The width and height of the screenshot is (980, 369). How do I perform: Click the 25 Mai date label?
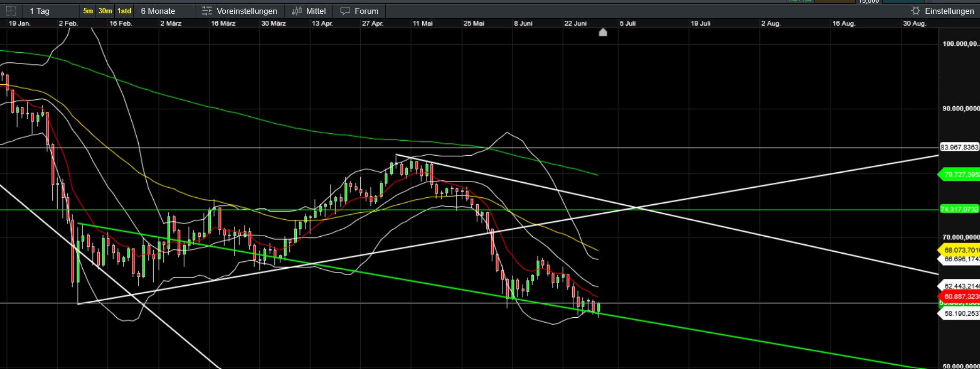(474, 23)
